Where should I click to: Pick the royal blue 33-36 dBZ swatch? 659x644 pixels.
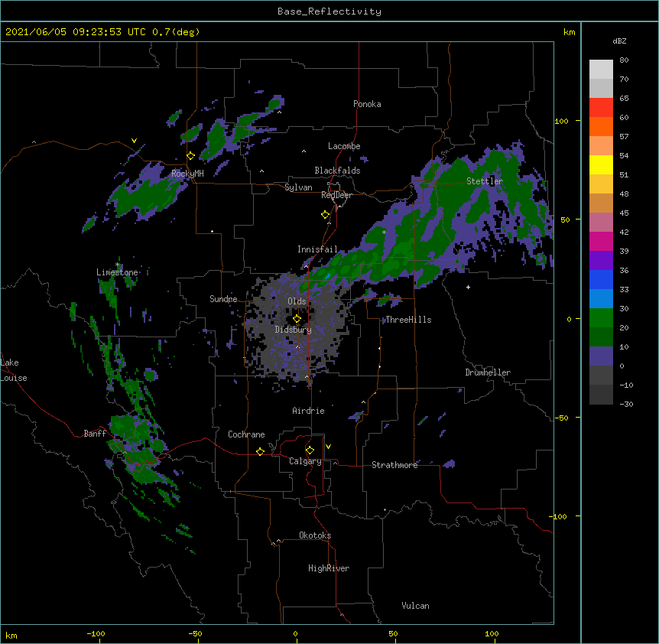tap(601, 279)
